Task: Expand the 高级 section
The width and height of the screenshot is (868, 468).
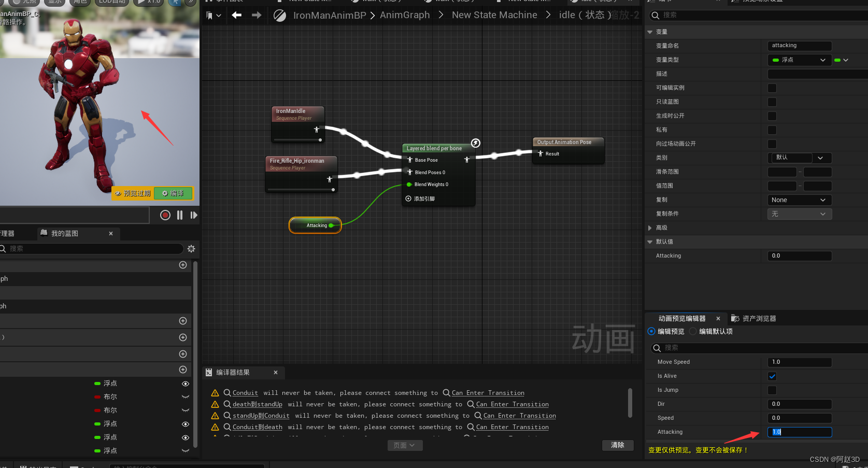Action: (x=650, y=228)
